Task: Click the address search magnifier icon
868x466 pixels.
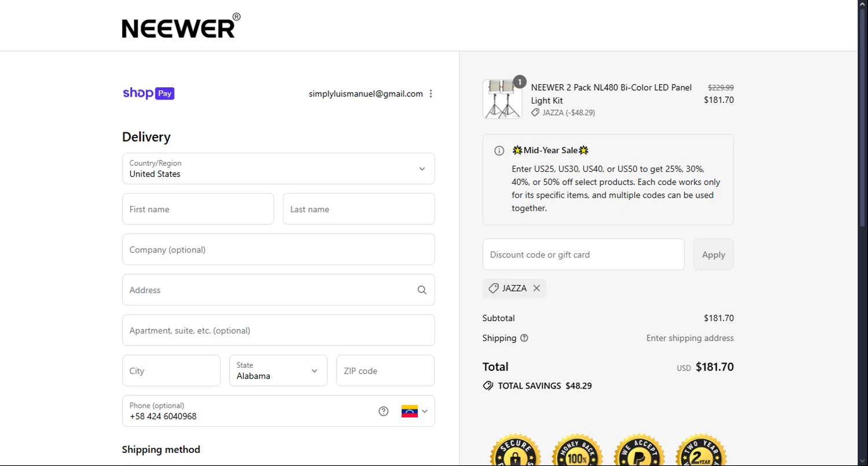Action: pos(422,290)
